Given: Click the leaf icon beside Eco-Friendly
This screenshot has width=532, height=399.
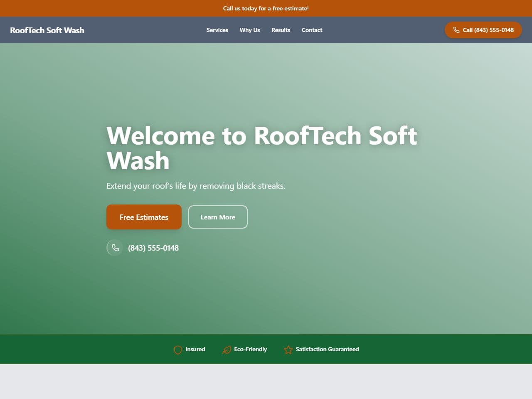Looking at the screenshot, I should (x=227, y=350).
